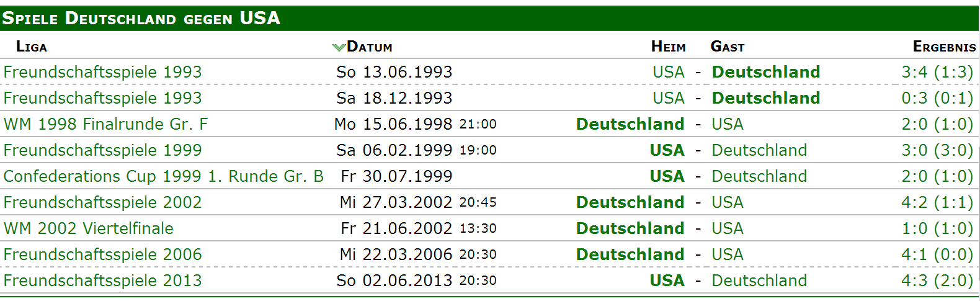Open Freundschaftsspiele 2006 league link
This screenshot has width=980, height=301.
(x=103, y=254)
